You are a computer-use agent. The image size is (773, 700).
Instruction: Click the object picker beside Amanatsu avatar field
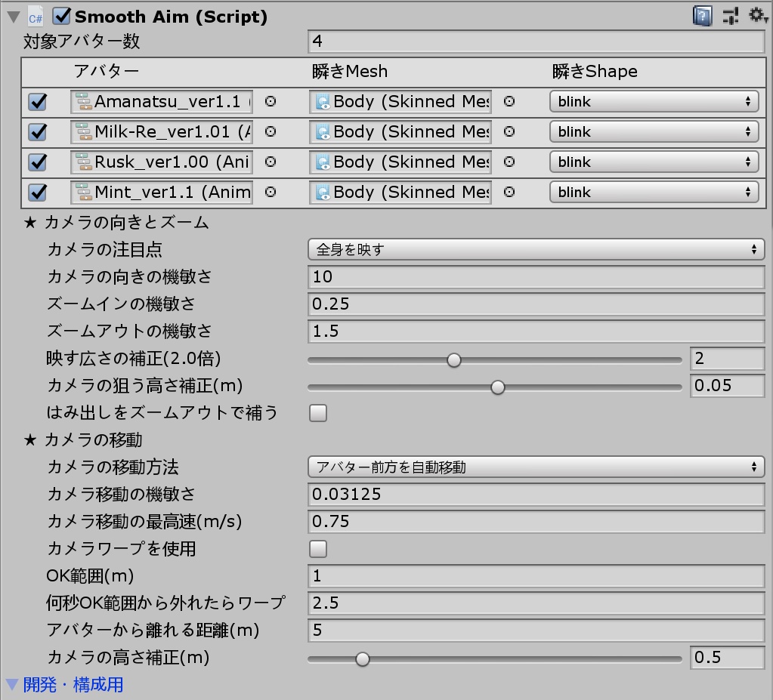click(269, 102)
